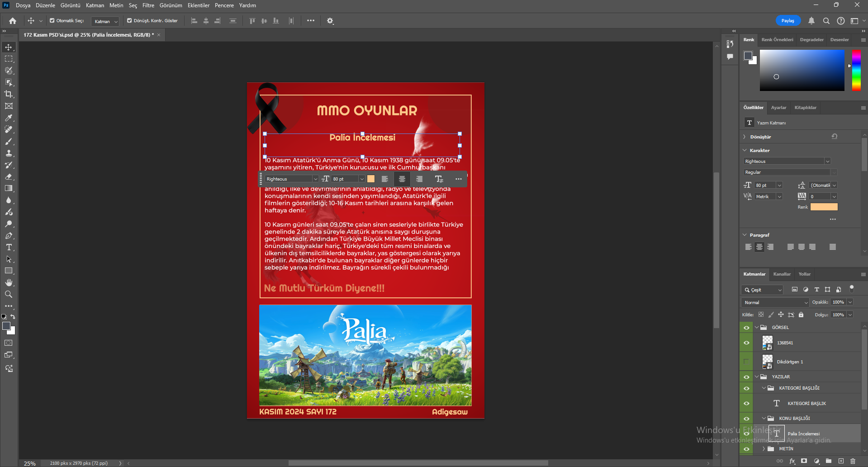Click the Renk text color swatch
The height and width of the screenshot is (467, 868).
[824, 207]
